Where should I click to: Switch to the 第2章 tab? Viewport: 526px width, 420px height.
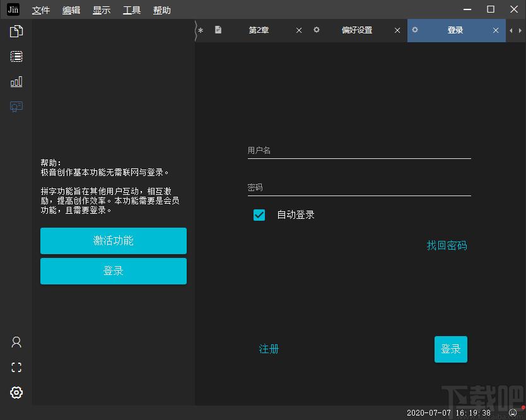[259, 30]
